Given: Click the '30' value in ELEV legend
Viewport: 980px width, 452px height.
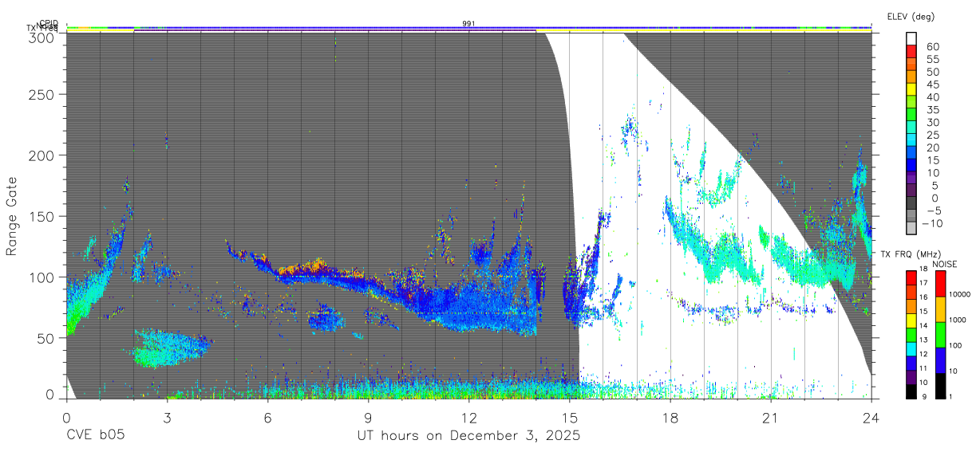Looking at the screenshot, I should 932,122.
